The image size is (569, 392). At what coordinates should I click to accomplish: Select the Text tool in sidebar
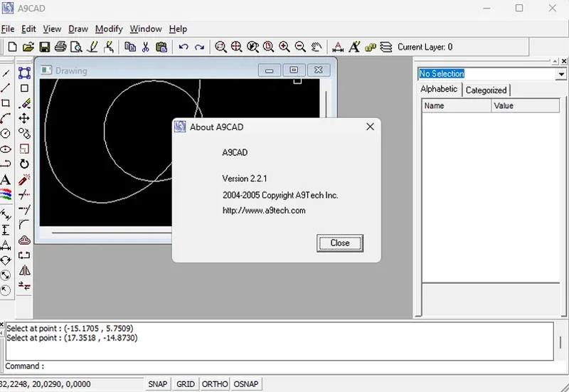[x=6, y=180]
